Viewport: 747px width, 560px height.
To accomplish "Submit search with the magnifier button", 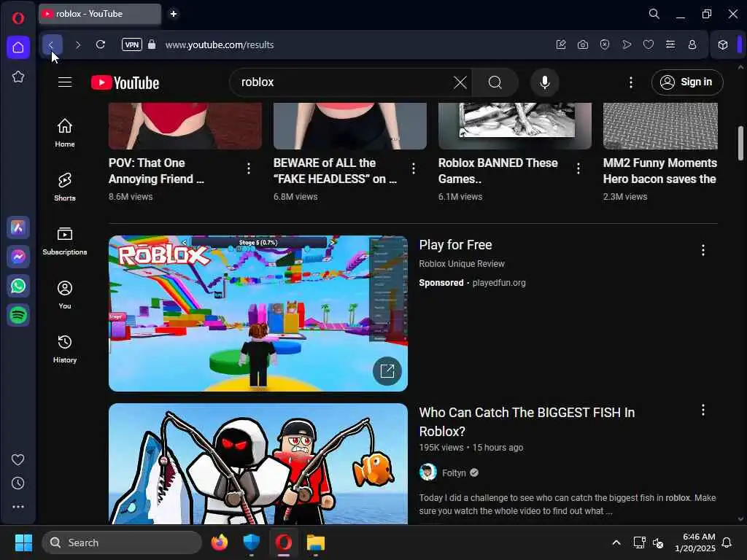I will [x=495, y=82].
